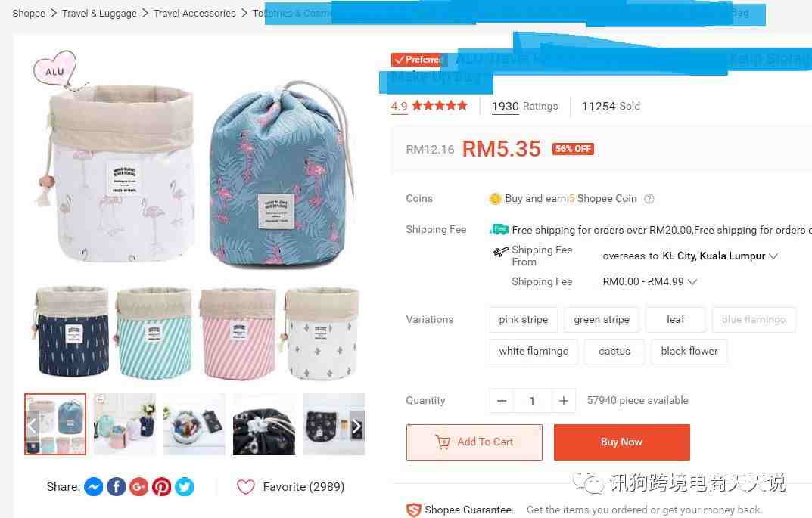Click the Add To Cart button

[x=474, y=442]
